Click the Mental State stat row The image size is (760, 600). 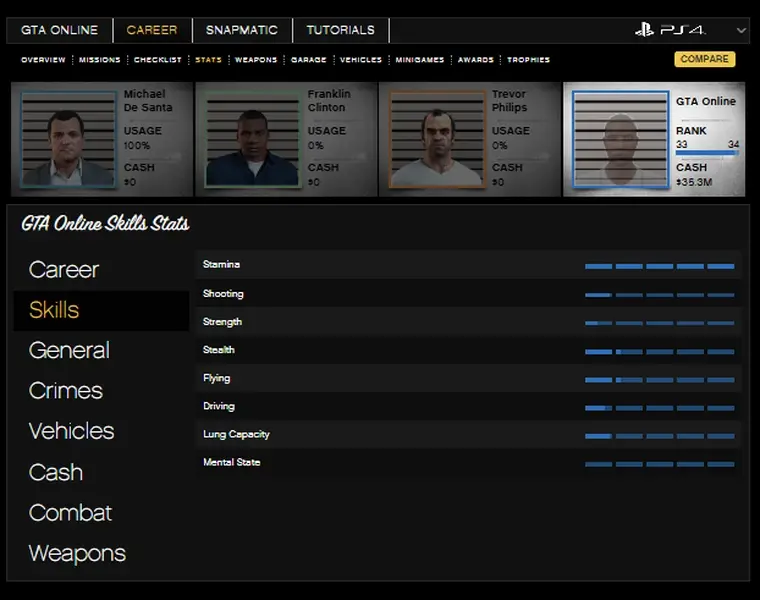(x=468, y=463)
